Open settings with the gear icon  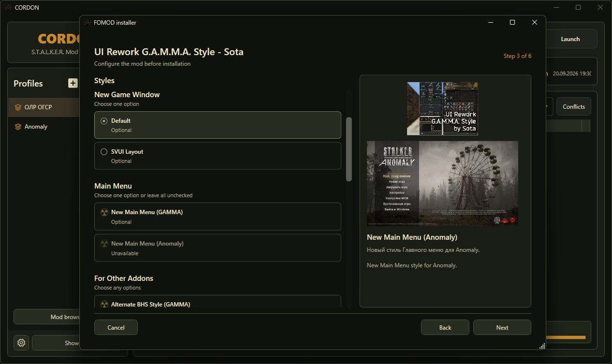tap(21, 343)
